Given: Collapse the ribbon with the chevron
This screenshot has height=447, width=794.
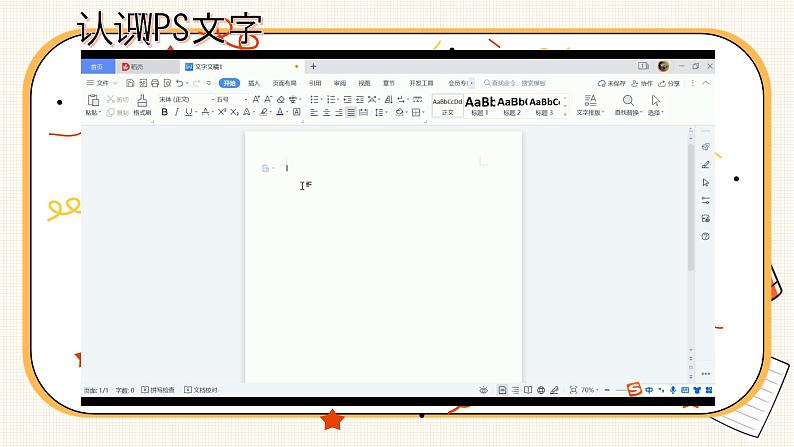Looking at the screenshot, I should click(706, 83).
